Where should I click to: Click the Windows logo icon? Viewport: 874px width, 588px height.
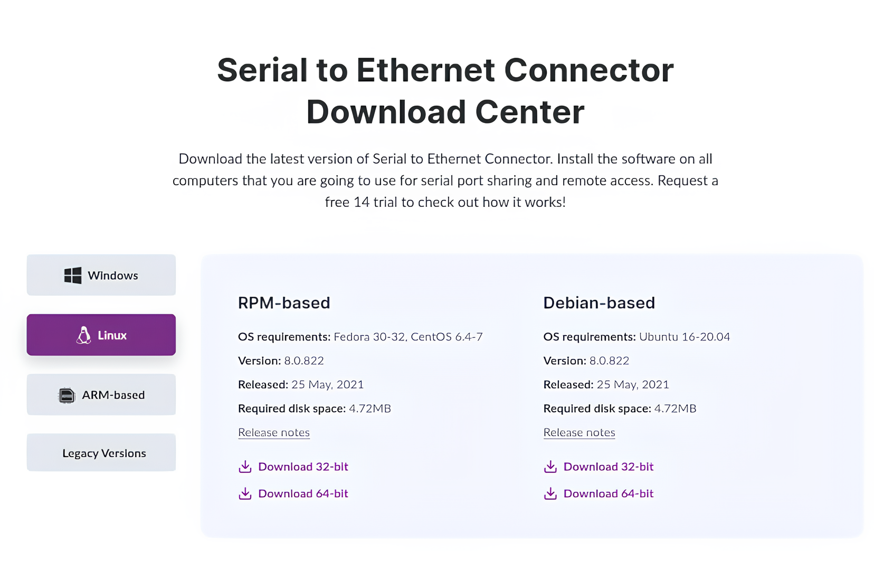tap(72, 276)
